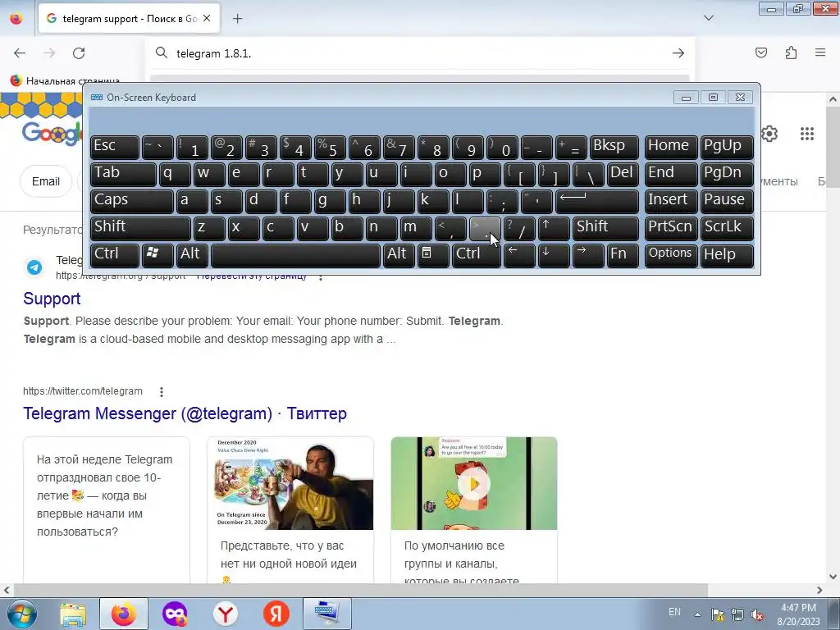This screenshot has height=630, width=840.
Task: Click the browser back arrow
Action: [x=20, y=53]
